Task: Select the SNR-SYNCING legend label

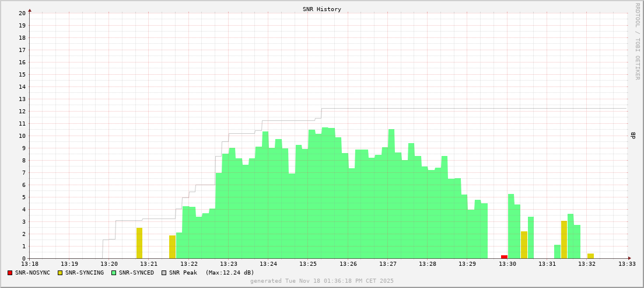Action: pos(85,273)
